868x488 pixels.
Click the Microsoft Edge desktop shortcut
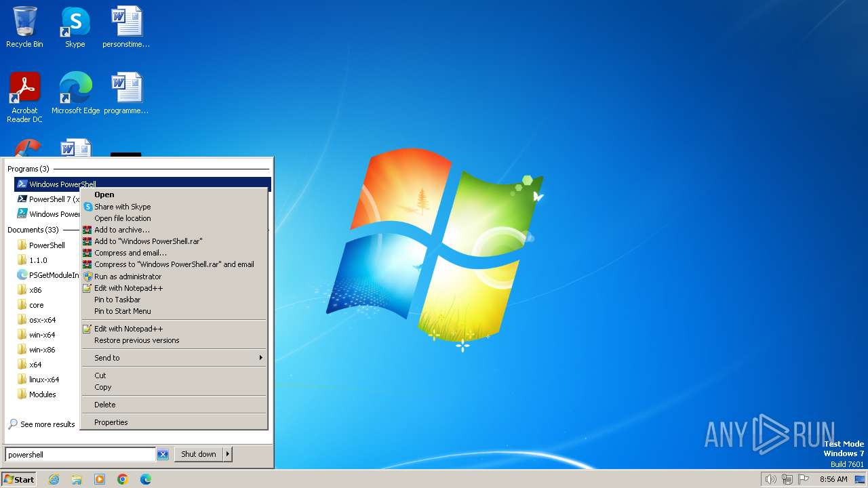75,94
